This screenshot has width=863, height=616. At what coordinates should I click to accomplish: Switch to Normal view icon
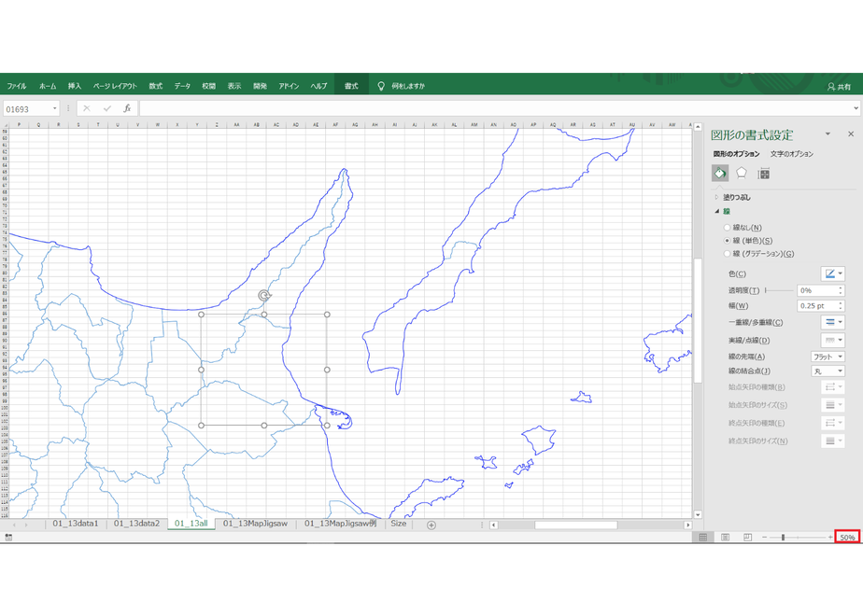[x=703, y=537]
